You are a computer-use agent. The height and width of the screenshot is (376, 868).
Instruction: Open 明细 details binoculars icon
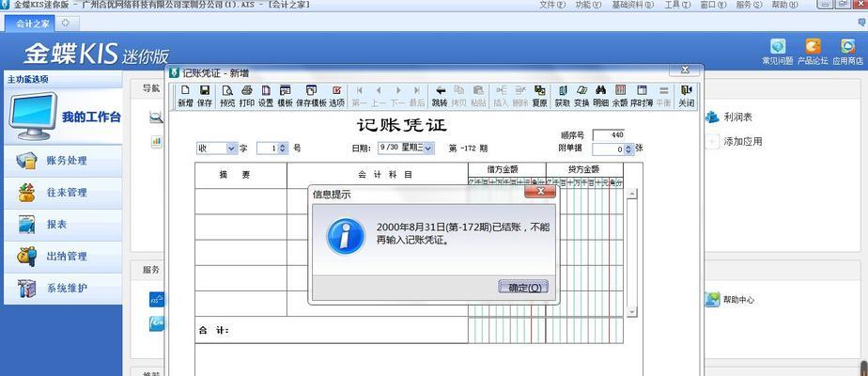(x=600, y=96)
